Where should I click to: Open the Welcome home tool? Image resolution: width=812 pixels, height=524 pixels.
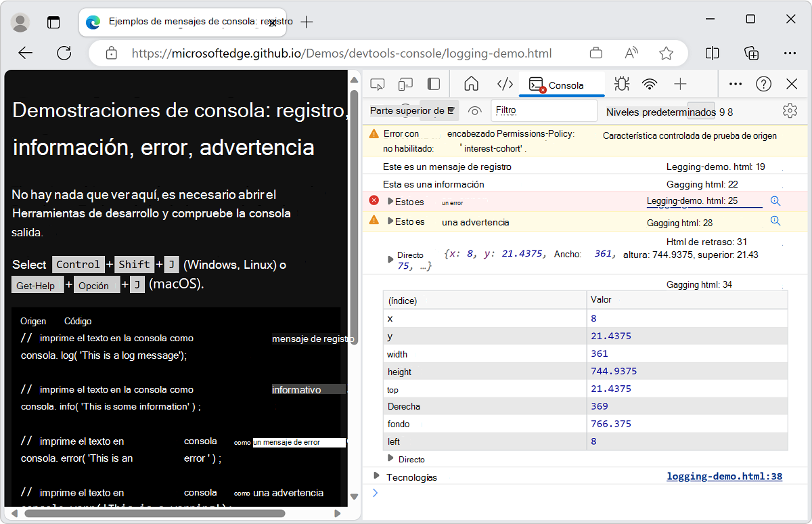click(x=471, y=84)
